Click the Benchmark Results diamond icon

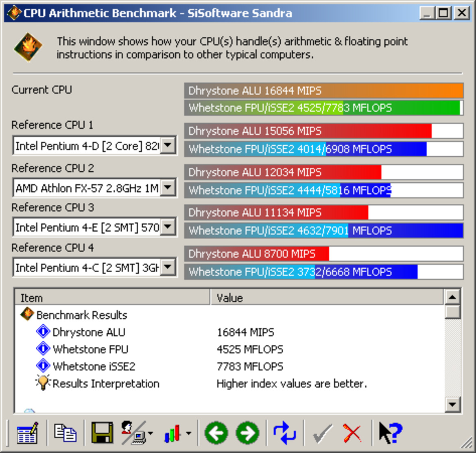click(x=27, y=314)
